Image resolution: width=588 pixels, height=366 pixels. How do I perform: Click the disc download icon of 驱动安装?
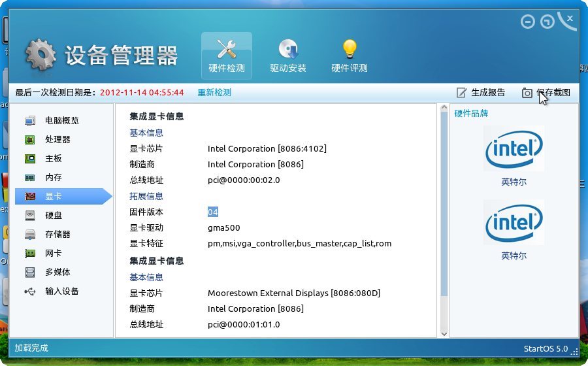[288, 49]
